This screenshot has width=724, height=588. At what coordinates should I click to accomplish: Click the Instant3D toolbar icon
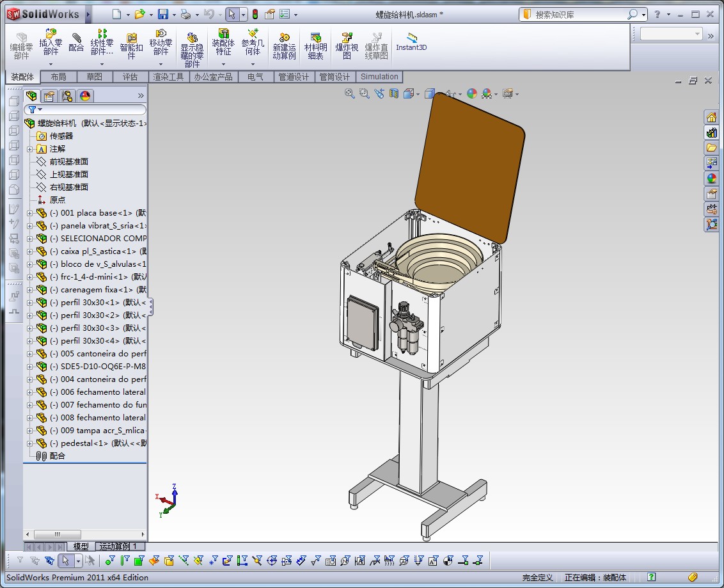tap(411, 42)
